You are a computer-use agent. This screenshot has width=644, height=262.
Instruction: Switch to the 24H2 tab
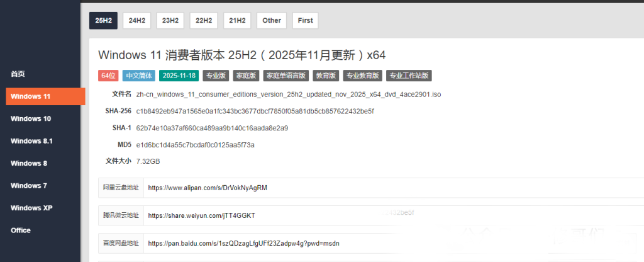[x=136, y=21]
